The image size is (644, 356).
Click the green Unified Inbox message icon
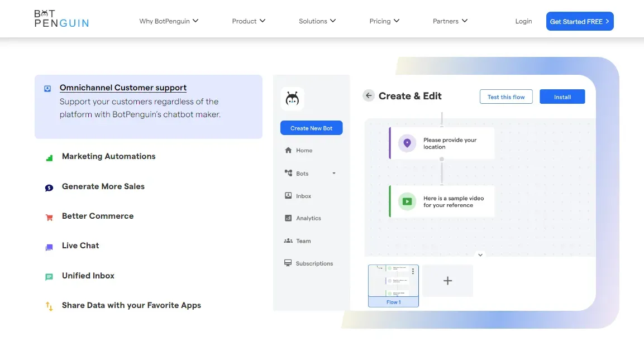(x=49, y=277)
